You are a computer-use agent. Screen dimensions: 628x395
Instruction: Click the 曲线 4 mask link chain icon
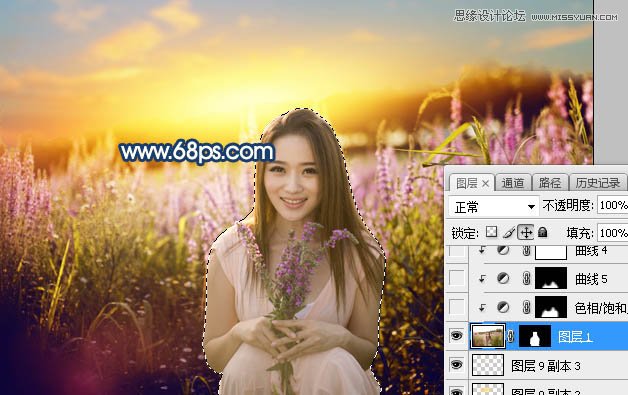click(x=527, y=251)
